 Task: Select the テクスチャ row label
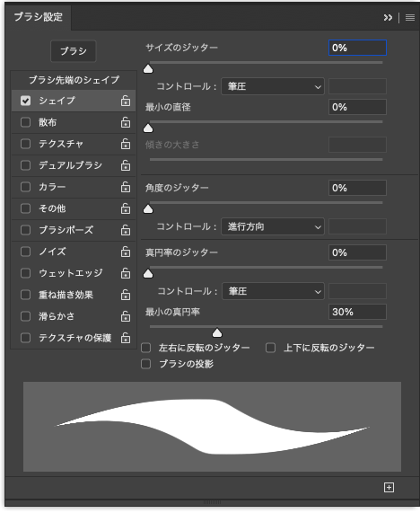[x=61, y=144]
